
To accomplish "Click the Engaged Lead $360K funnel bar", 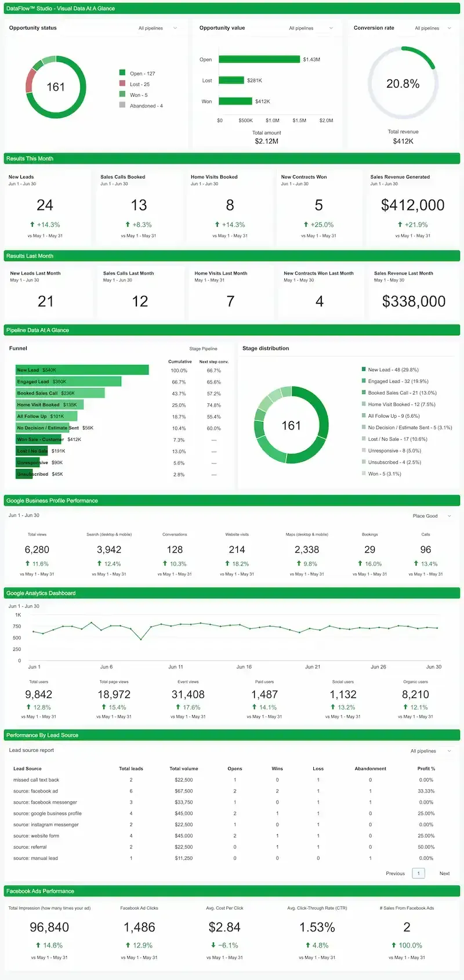I will [68, 381].
